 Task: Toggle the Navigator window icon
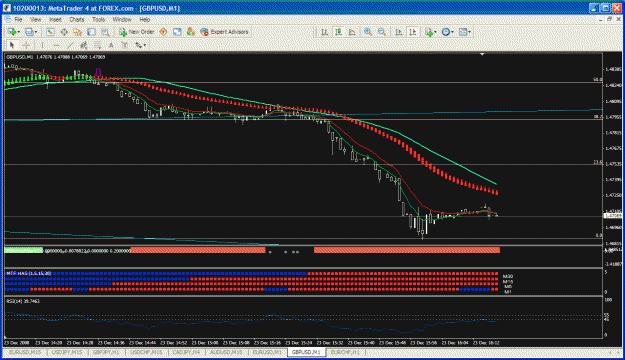tap(77, 32)
